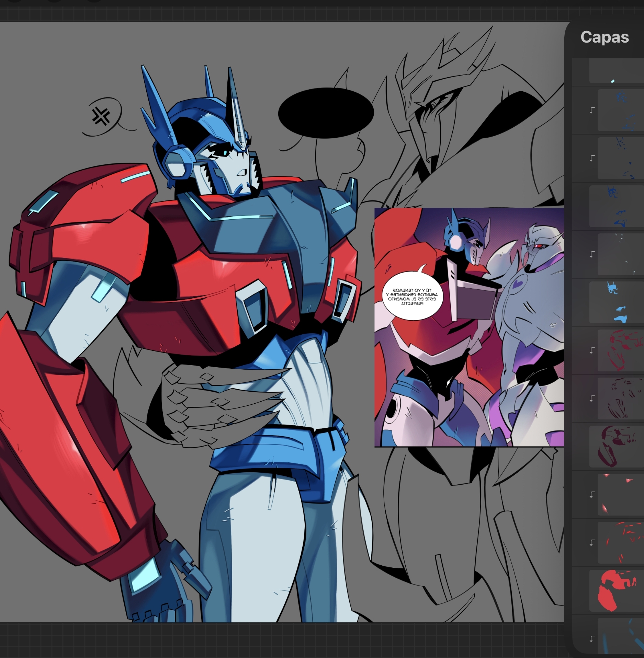Tap clipping arrow on bottom blue strokes layer
Screen dimensions: 644x658
click(592, 639)
